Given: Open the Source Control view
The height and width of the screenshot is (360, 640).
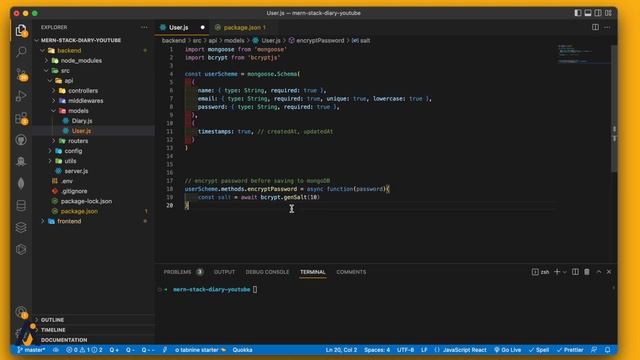Looking at the screenshot, I should click(x=21, y=74).
